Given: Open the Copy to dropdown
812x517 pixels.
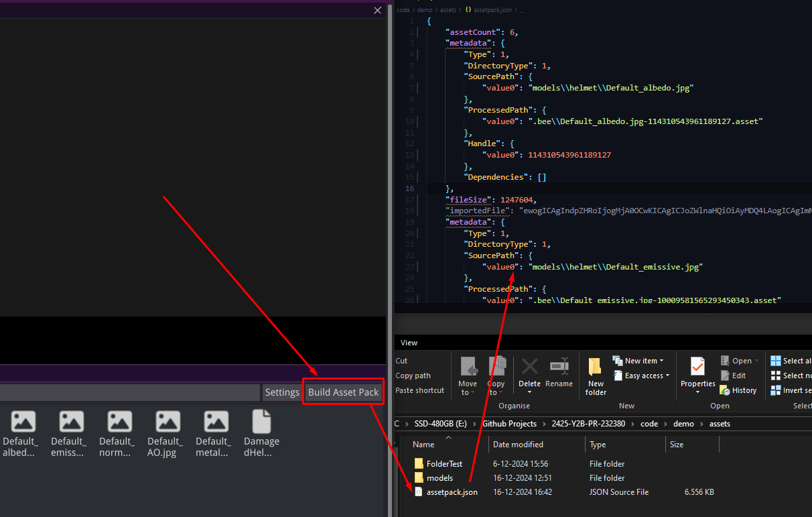Looking at the screenshot, I should pyautogui.click(x=496, y=376).
